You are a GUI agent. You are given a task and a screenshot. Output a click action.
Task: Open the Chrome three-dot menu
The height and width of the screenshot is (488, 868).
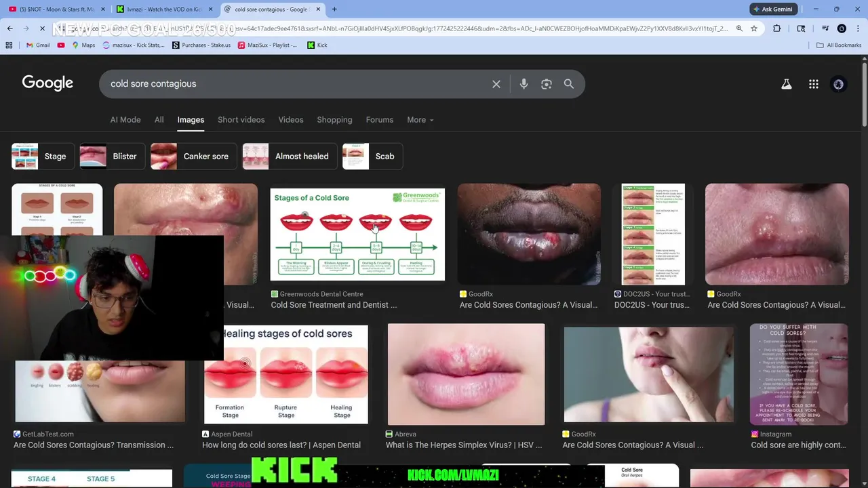tap(857, 28)
